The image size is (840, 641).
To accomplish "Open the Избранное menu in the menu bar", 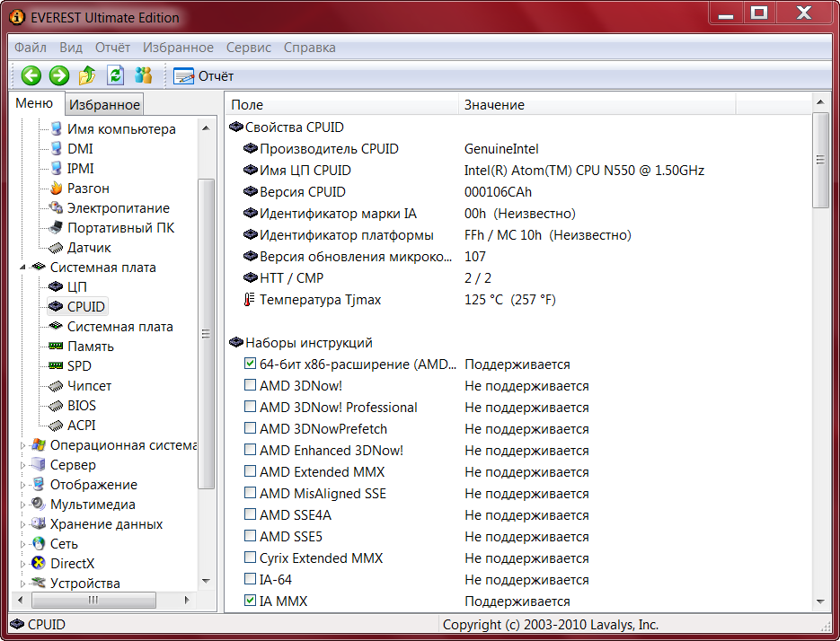I will tap(178, 48).
